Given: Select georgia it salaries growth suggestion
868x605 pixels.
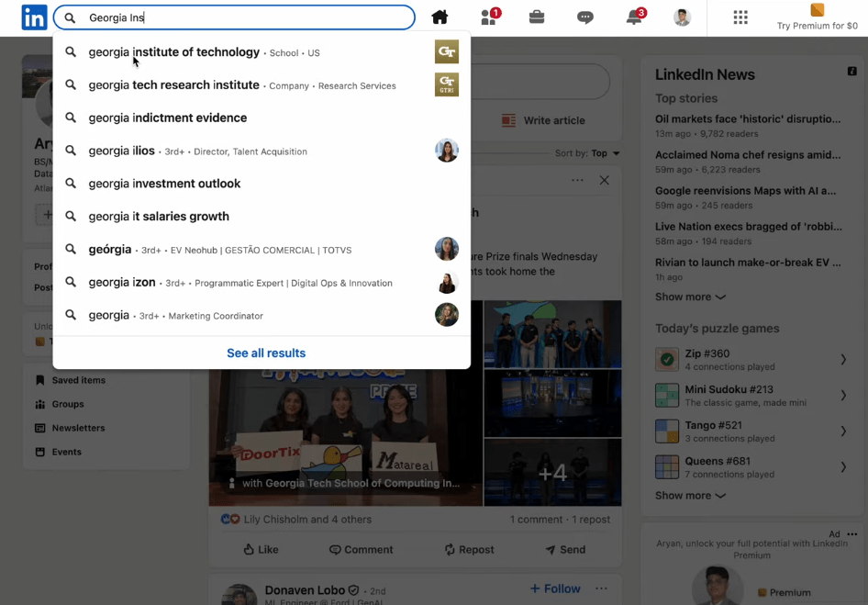Looking at the screenshot, I should pyautogui.click(x=262, y=216).
